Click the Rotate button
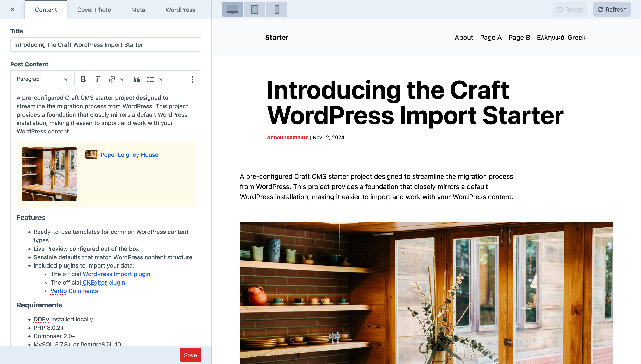Viewport: 641px width, 364px height. click(570, 10)
